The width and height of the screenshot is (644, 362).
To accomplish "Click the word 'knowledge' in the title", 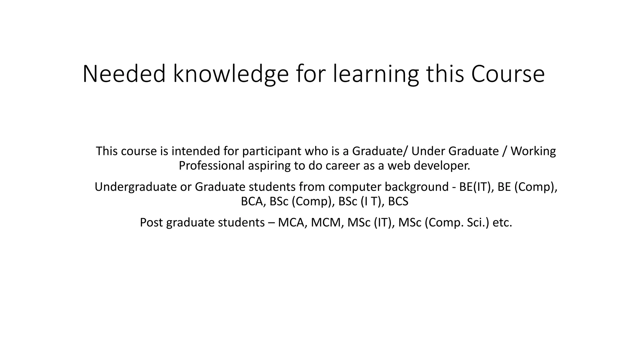I will pos(230,74).
